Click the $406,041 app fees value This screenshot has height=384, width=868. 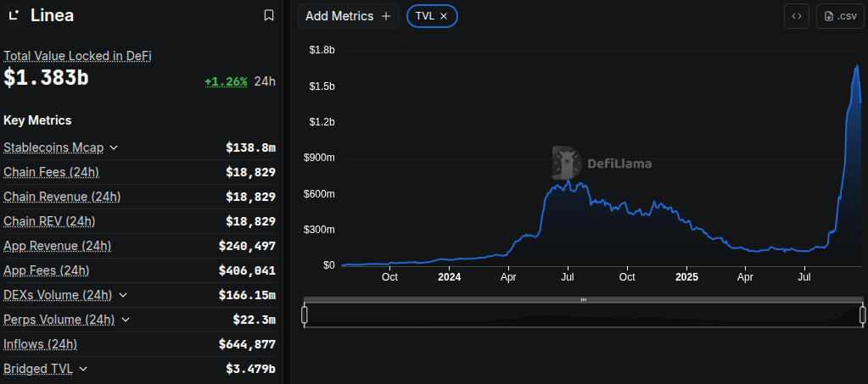(247, 270)
